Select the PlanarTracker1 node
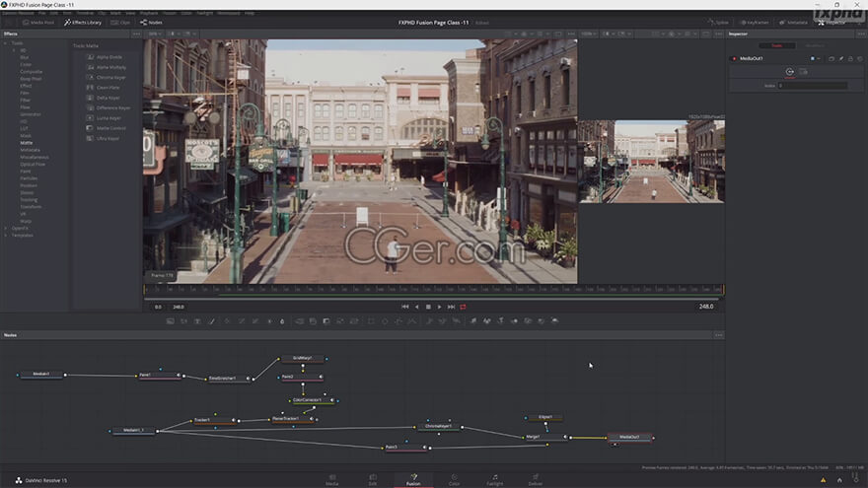Viewport: 868px width, 488px height. (292, 419)
